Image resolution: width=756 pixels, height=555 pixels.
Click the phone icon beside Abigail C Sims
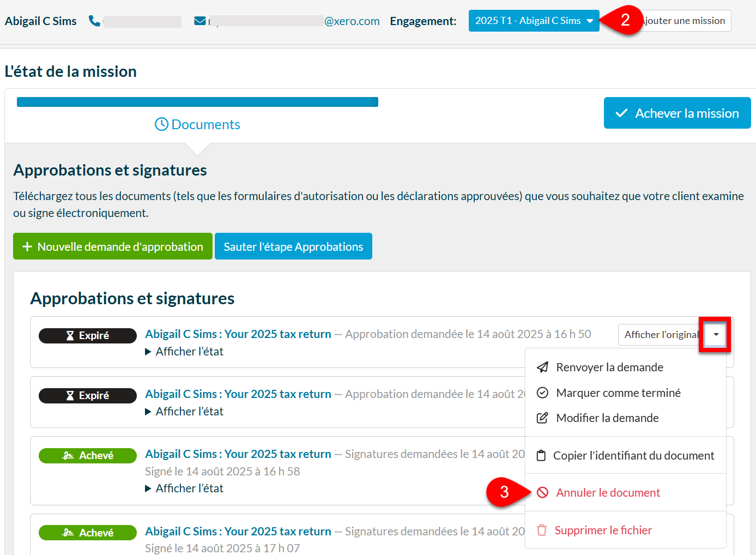pos(94,21)
